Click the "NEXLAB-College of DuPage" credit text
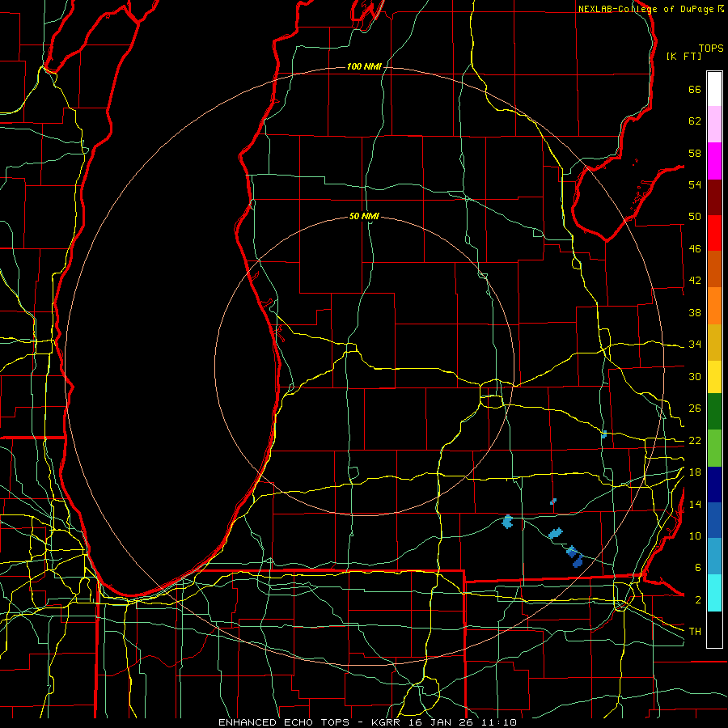Viewport: 728px width, 728px height. [x=646, y=9]
